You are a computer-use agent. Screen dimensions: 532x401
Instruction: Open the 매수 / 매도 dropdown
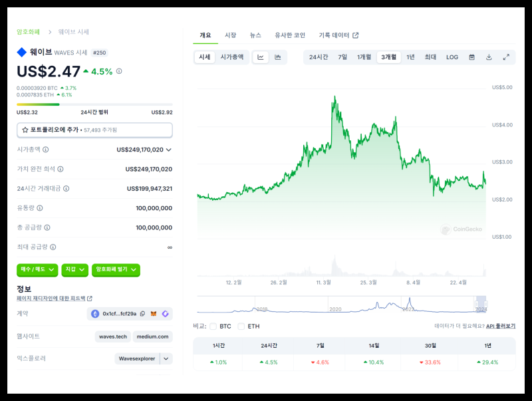pos(37,269)
